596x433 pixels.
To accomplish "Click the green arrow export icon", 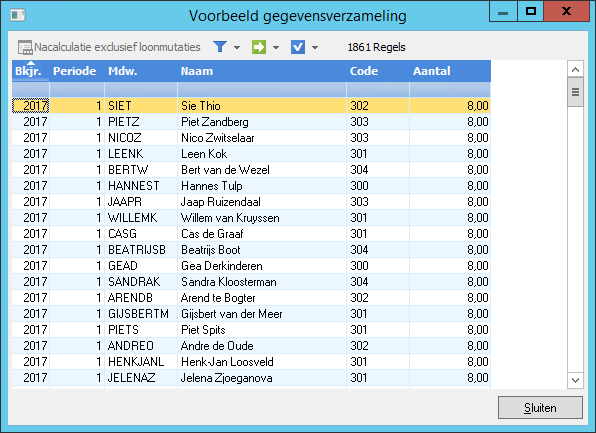I will [259, 47].
